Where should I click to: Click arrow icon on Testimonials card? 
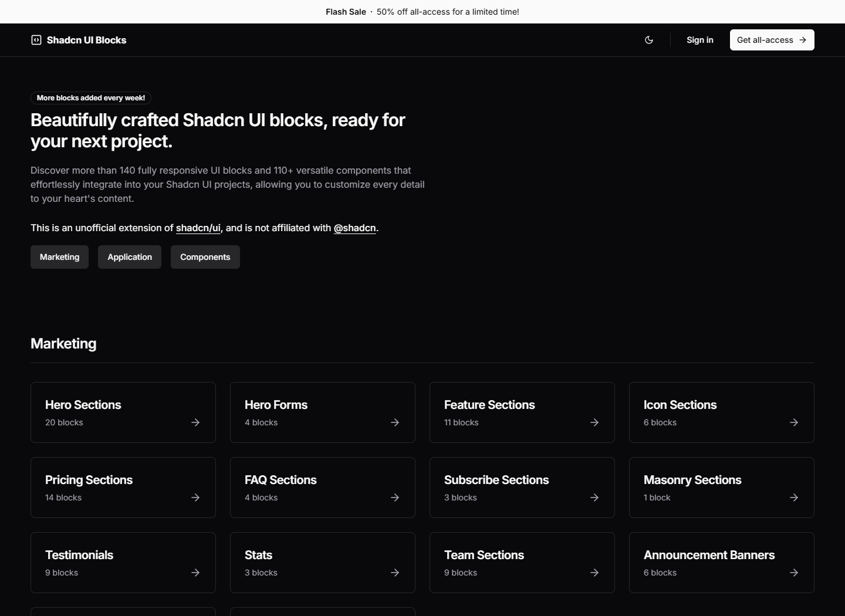pyautogui.click(x=195, y=573)
